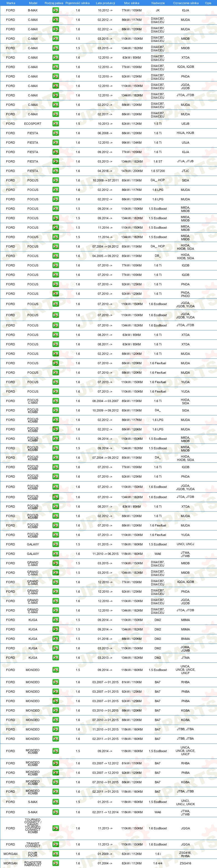217x868 pixels.
Task: Select engine code JTJC
Action: click(x=185, y=171)
